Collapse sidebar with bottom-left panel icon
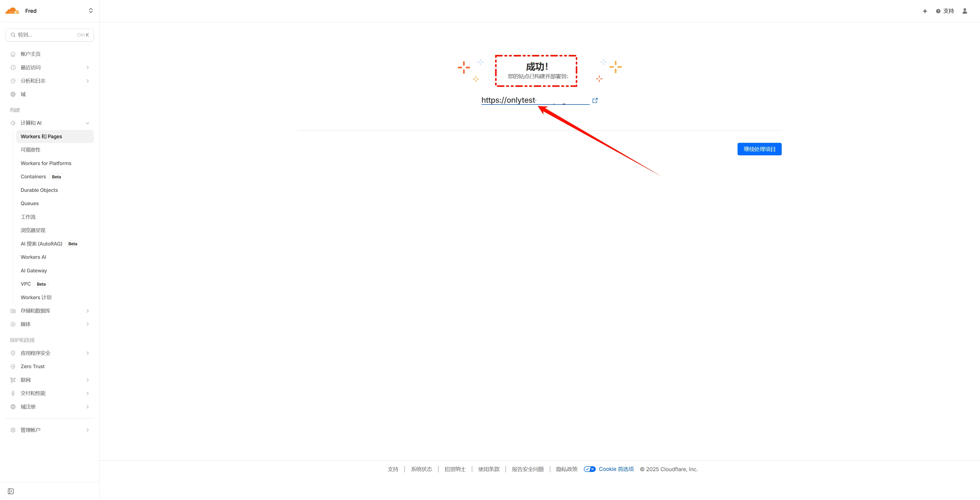 coord(11,491)
